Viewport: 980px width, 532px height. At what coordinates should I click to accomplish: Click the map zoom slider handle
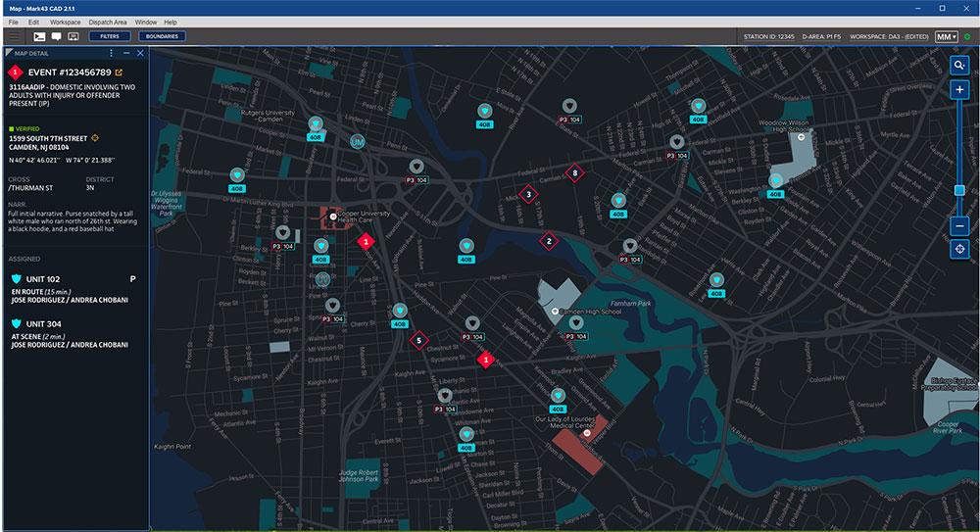(x=959, y=190)
